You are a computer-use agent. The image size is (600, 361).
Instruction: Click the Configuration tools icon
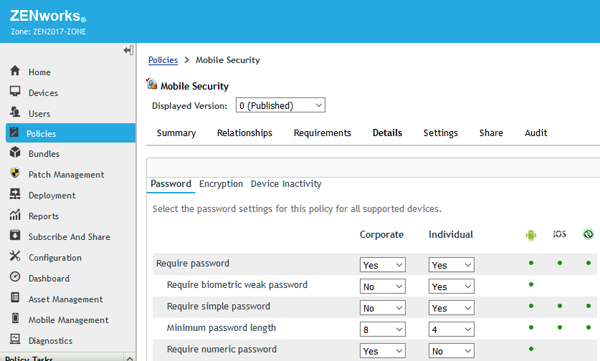[15, 256]
